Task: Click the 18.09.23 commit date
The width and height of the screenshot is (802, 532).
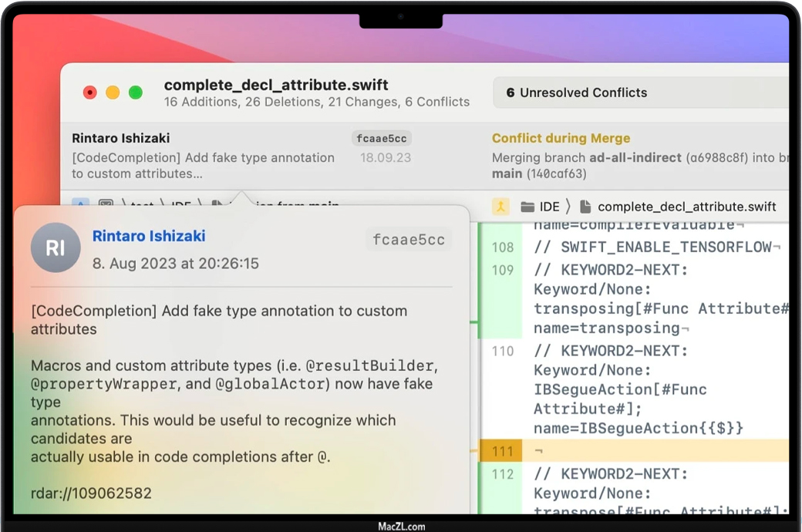Action: pyautogui.click(x=386, y=157)
